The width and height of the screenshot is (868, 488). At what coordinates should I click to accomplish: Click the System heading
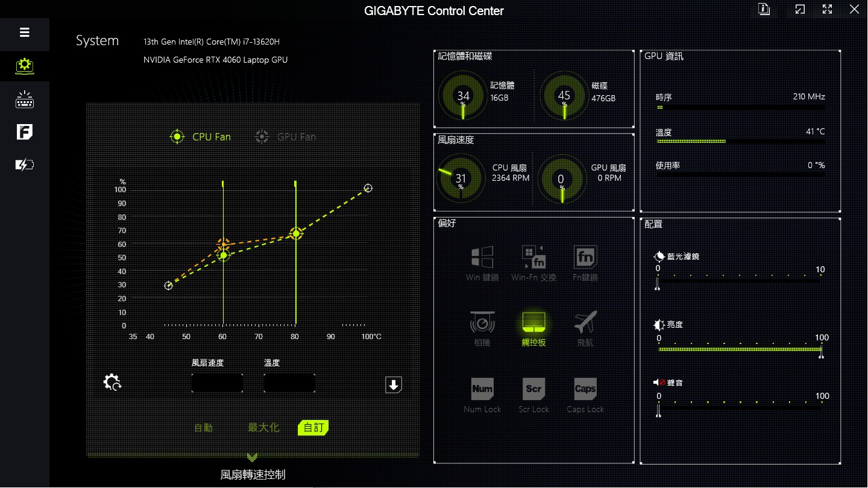[97, 41]
